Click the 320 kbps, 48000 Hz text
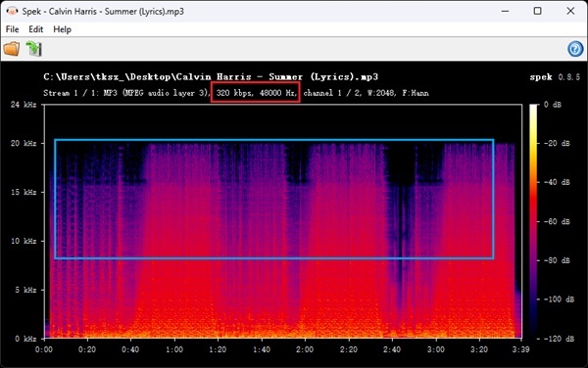The width and height of the screenshot is (588, 368). click(x=257, y=93)
